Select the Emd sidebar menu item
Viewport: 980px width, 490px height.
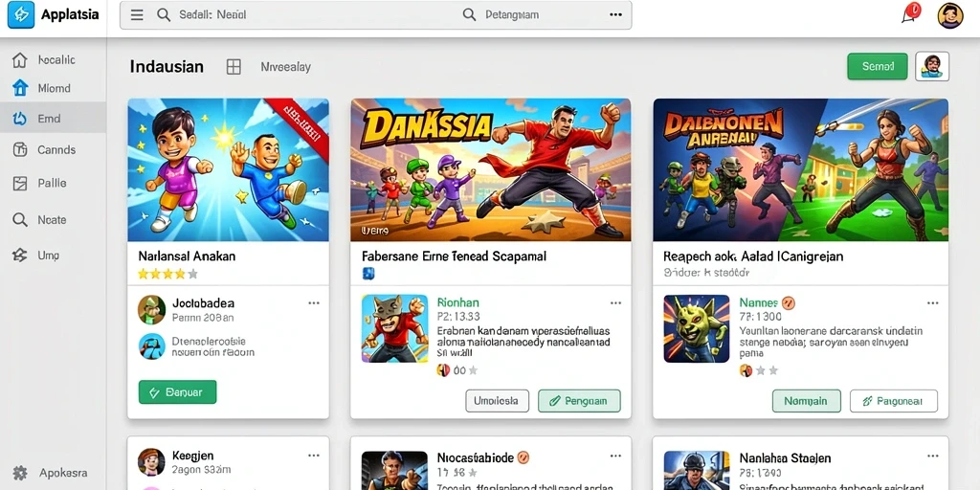click(54, 118)
